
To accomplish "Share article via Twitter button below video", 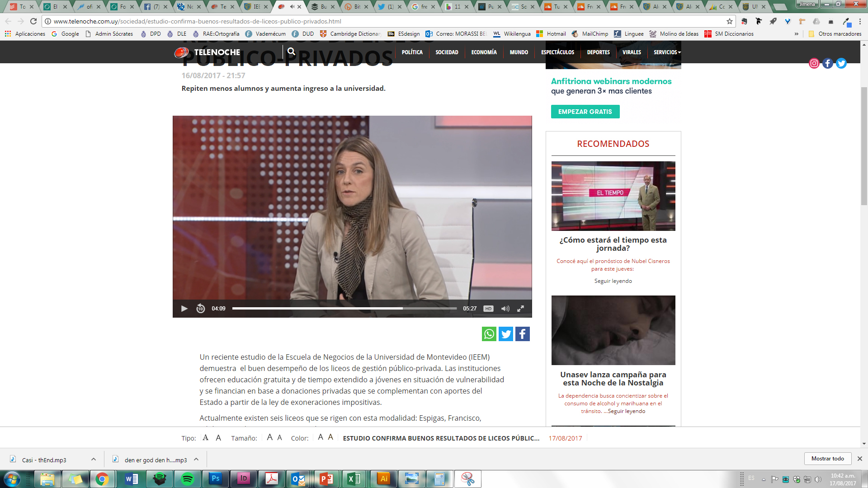I will 506,334.
